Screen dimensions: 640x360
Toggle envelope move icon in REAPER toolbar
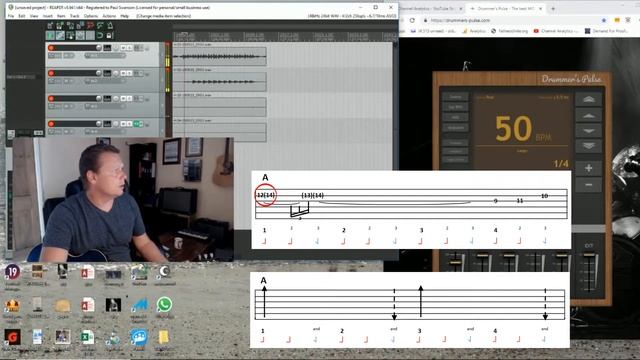point(80,36)
